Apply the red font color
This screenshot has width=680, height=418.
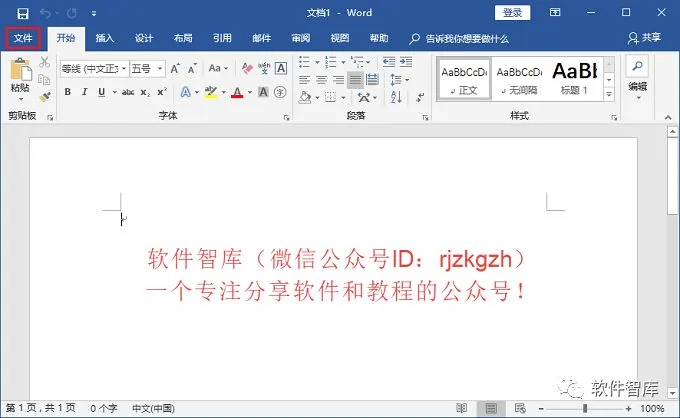[x=237, y=92]
